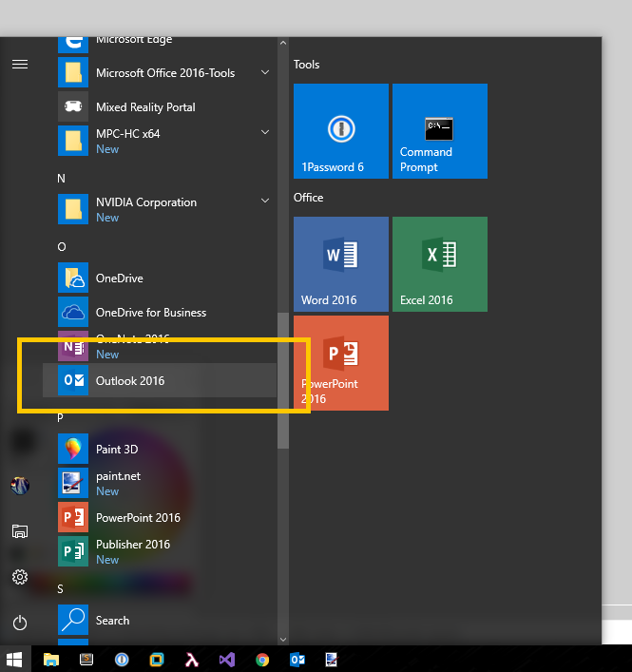The image size is (632, 672).
Task: Open Google Chrome from the taskbar
Action: click(262, 659)
